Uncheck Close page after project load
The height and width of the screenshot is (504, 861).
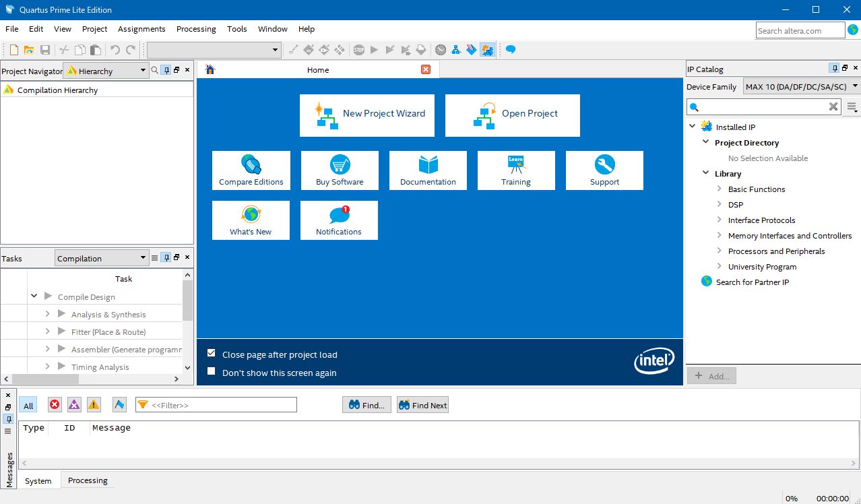[x=212, y=354]
